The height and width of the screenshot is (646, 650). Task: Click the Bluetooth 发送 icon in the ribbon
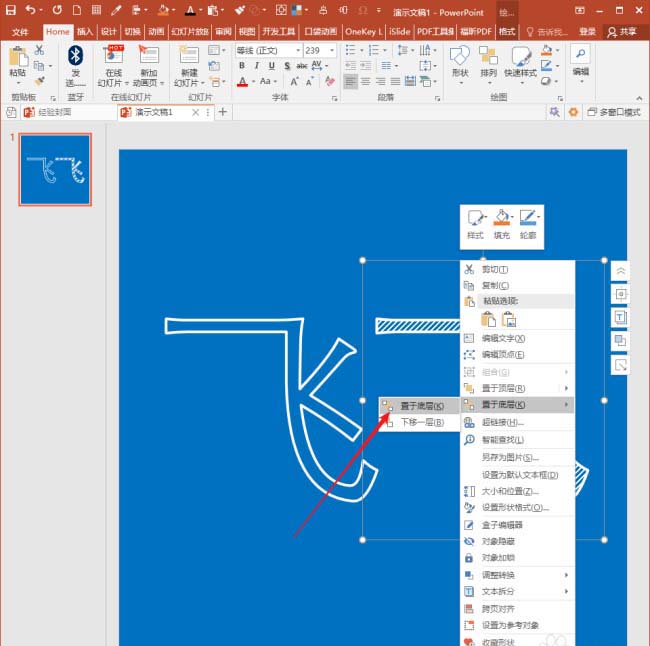pyautogui.click(x=75, y=56)
